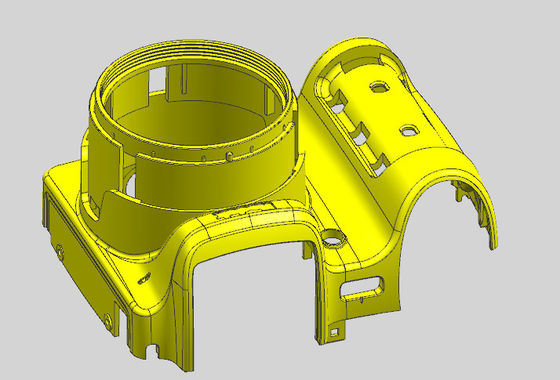Image resolution: width=560 pixels, height=380 pixels.
Task: Select the yellow camera housing model
Action: [x=270, y=204]
